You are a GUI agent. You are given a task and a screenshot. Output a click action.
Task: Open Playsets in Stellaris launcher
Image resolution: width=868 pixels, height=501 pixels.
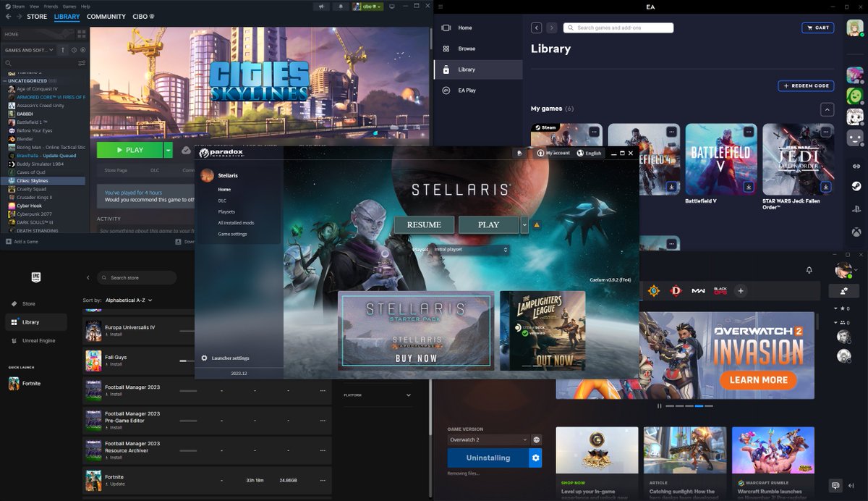pyautogui.click(x=226, y=211)
